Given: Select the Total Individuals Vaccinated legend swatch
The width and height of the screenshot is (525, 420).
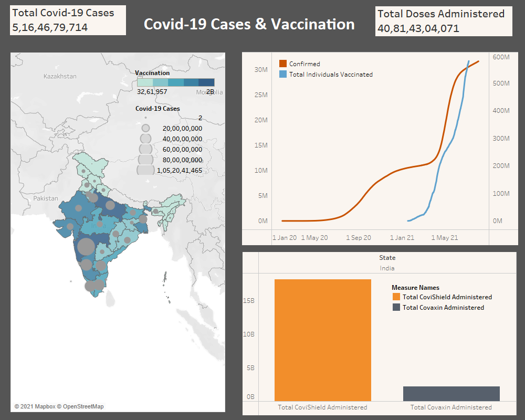Looking at the screenshot, I should point(283,74).
